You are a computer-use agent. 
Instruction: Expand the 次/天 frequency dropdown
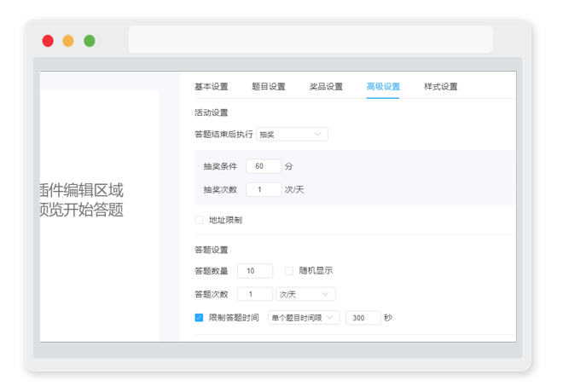305,294
